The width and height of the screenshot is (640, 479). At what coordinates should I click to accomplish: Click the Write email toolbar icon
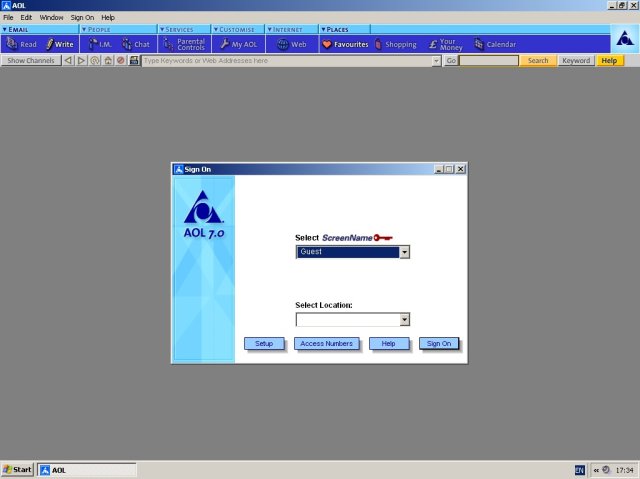(x=60, y=44)
